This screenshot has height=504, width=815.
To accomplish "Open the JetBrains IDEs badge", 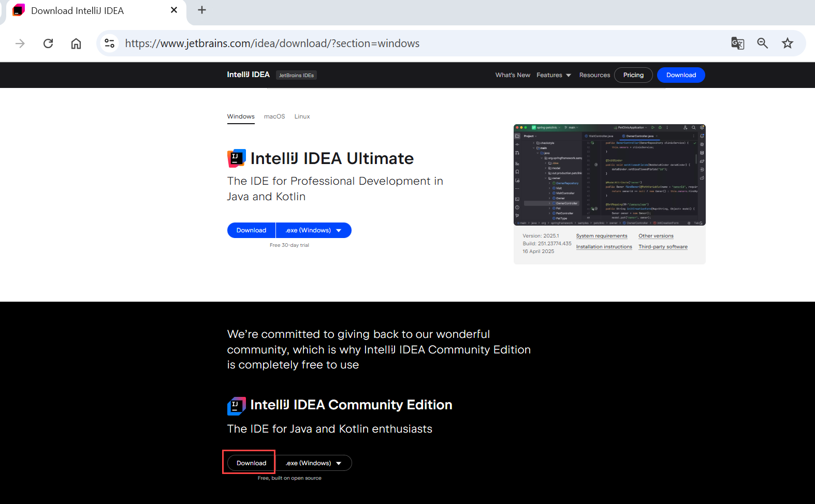I will click(296, 75).
